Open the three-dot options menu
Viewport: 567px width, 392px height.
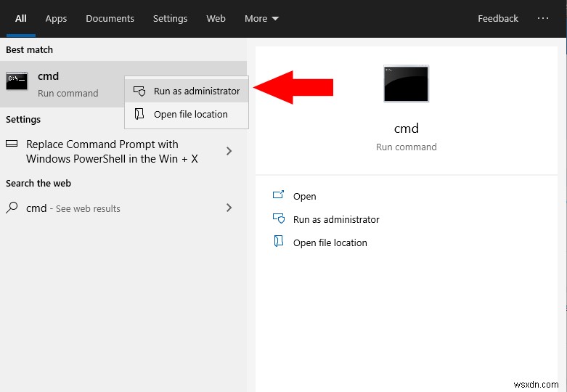543,19
